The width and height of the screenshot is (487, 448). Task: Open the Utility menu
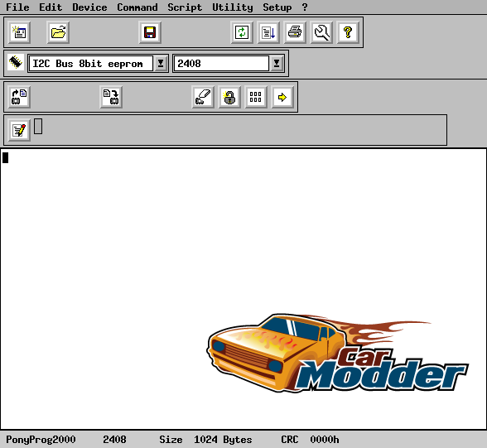click(x=232, y=7)
